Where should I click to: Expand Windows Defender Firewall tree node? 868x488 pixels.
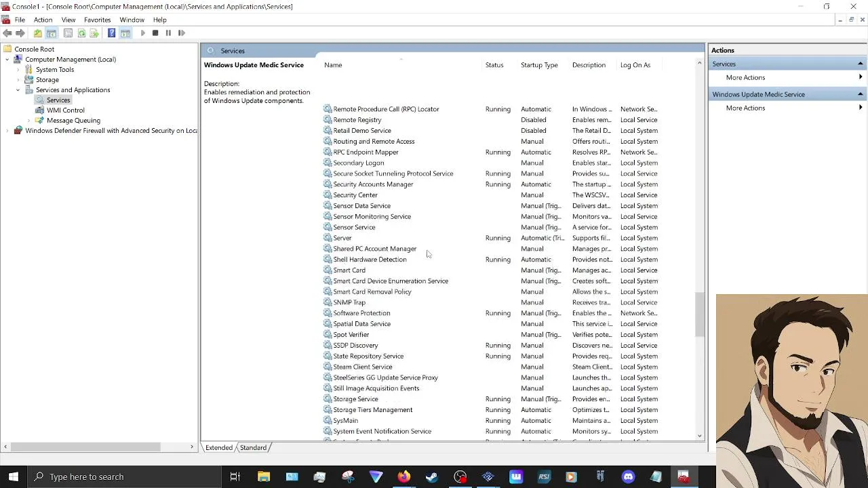tap(7, 130)
